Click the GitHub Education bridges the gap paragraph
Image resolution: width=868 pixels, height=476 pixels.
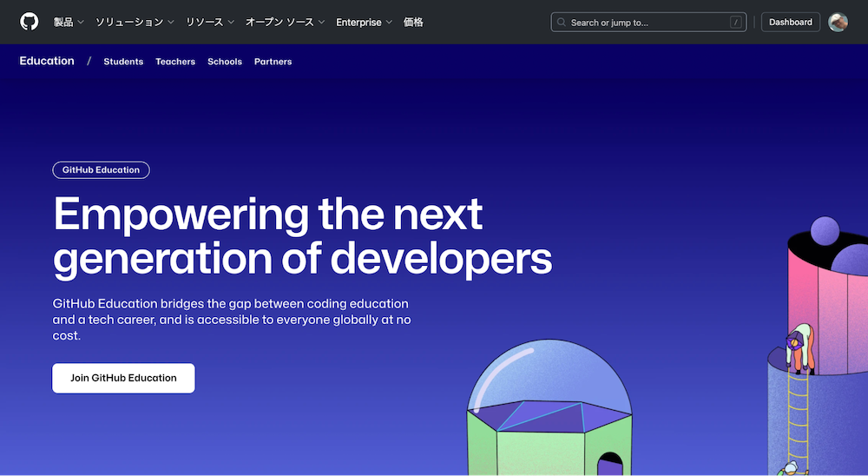click(232, 320)
